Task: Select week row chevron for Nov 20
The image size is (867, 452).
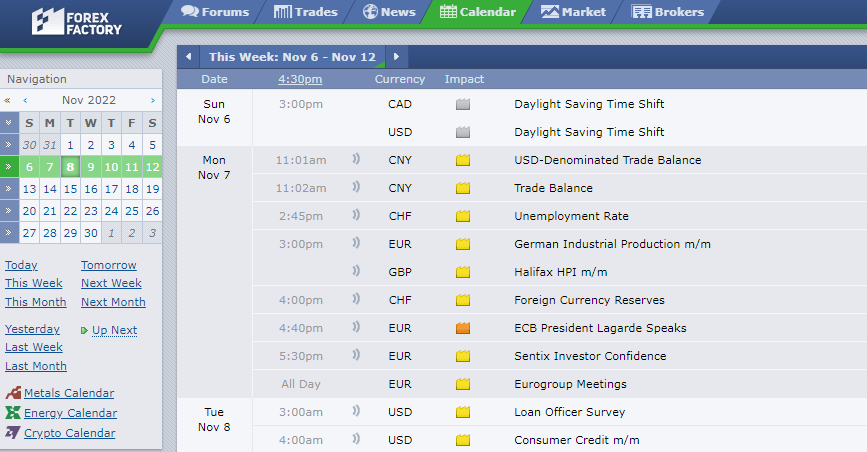Action: (x=9, y=211)
